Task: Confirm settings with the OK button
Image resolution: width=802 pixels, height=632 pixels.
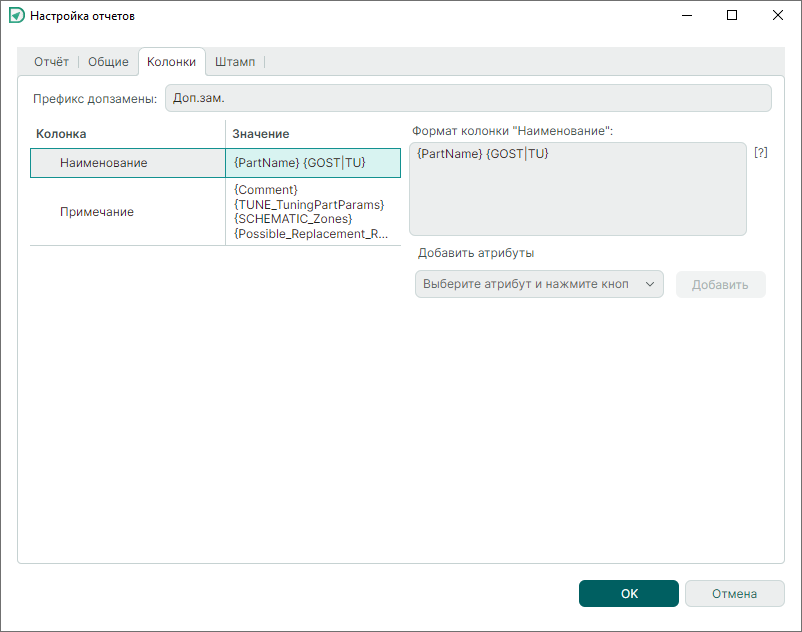Action: (628, 594)
